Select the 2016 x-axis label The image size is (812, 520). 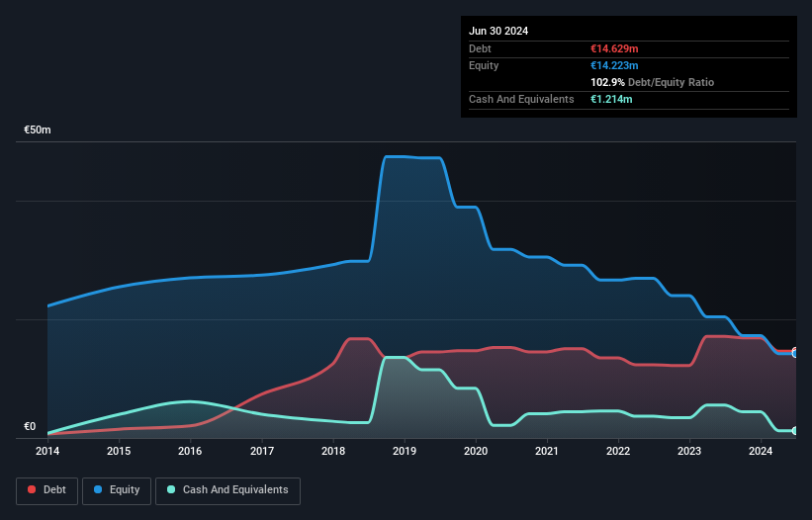click(190, 451)
